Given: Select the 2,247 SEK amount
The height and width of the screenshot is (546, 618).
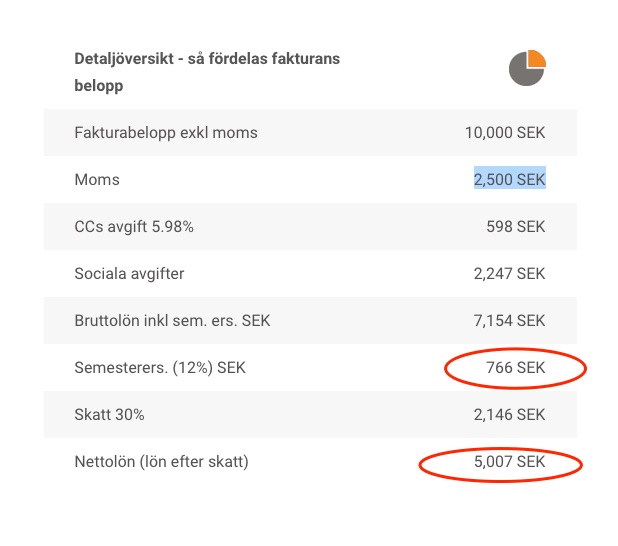Looking at the screenshot, I should coord(510,274).
